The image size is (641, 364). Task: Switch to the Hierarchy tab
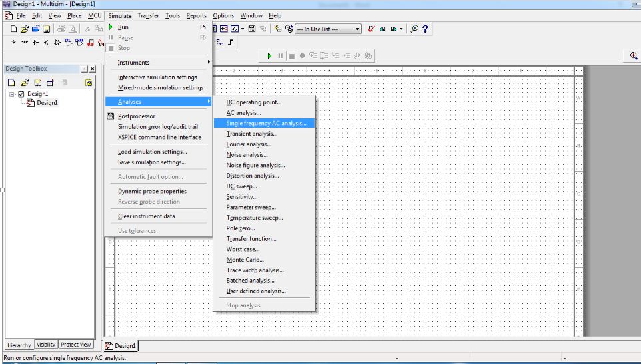tap(19, 345)
